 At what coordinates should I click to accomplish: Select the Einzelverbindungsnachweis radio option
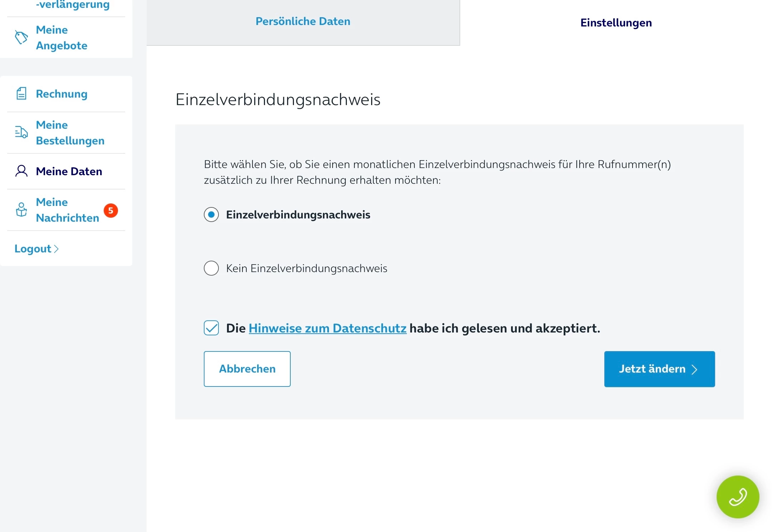(211, 215)
